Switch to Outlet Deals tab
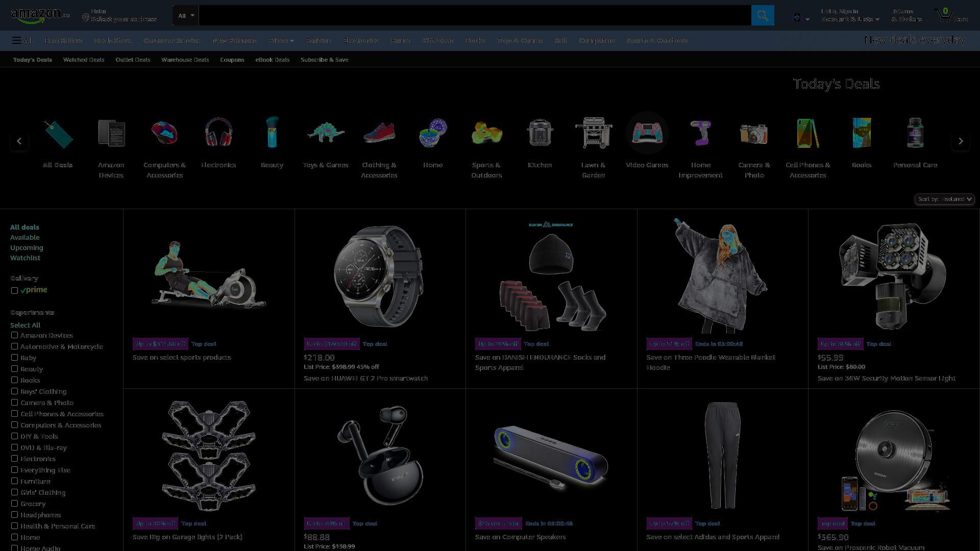The image size is (980, 551). (133, 60)
